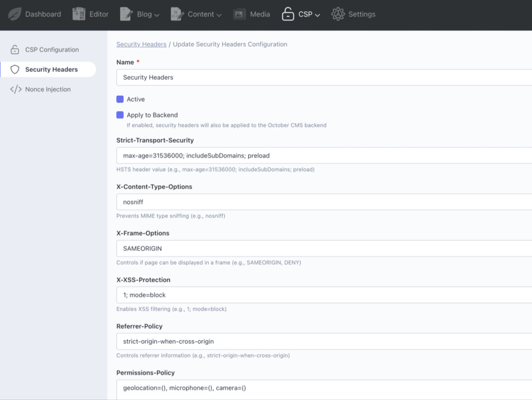The height and width of the screenshot is (400, 532).
Task: Open Settings gear icon
Action: (x=338, y=14)
